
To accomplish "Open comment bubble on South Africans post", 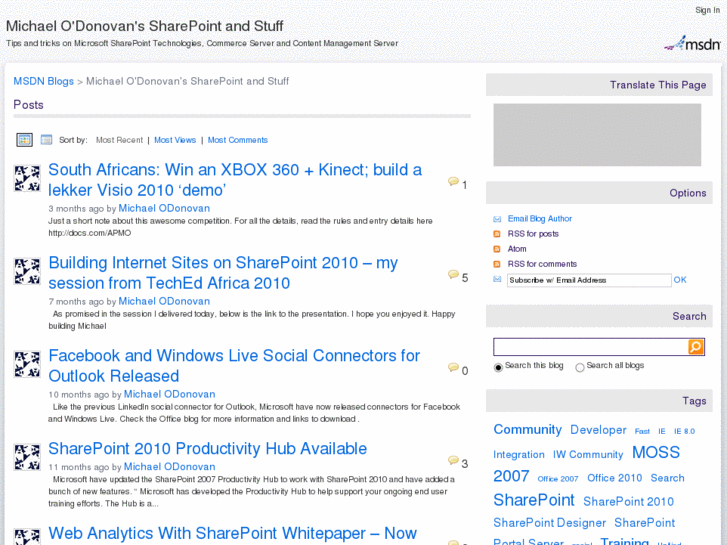I will pos(453,181).
